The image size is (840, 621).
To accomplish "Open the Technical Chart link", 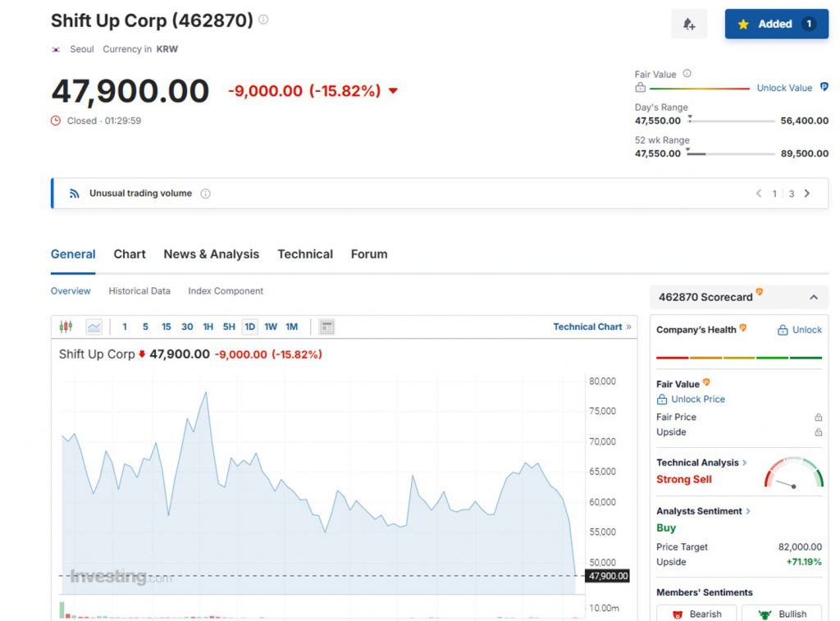I will click(x=592, y=326).
